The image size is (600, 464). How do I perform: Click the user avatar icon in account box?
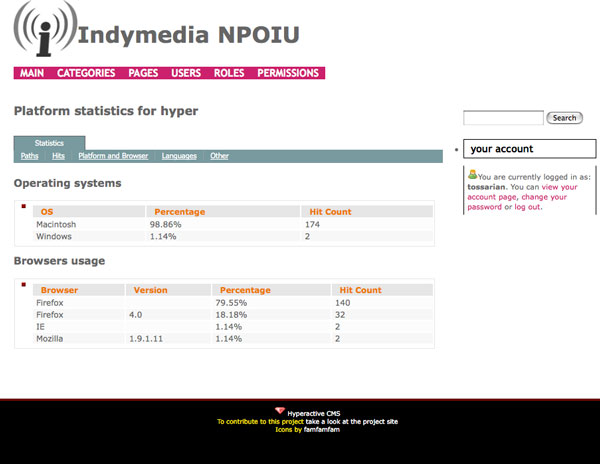[x=473, y=174]
